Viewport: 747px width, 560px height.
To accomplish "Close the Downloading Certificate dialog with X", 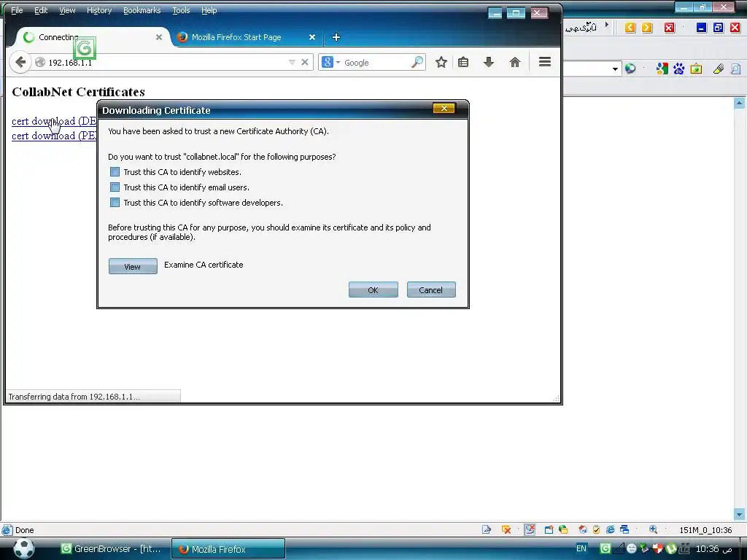I will click(444, 109).
